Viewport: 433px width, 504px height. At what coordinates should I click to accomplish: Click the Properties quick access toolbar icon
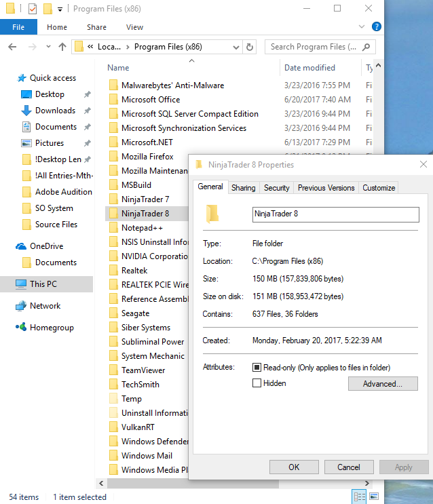click(33, 9)
